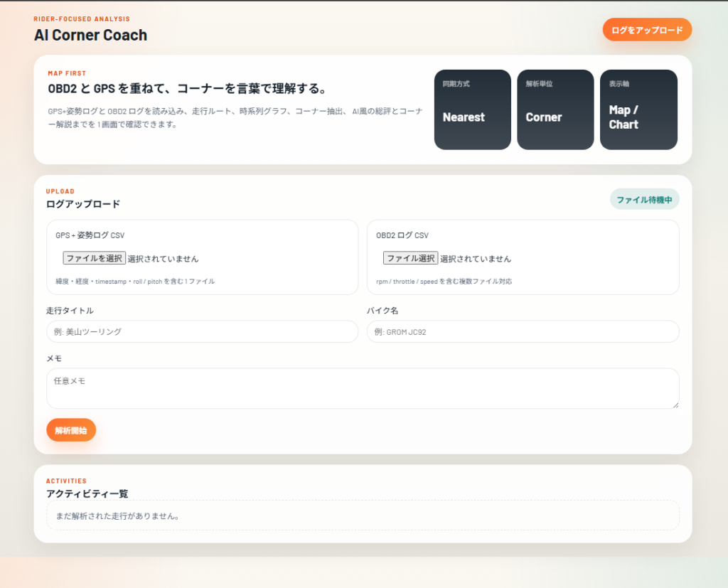
Task: Choose file for GPS+姿勢ログ CSV
Action: point(94,258)
